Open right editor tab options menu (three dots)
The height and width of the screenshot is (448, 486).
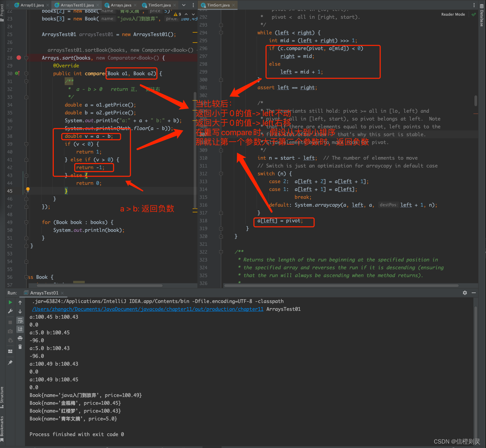coord(474,5)
